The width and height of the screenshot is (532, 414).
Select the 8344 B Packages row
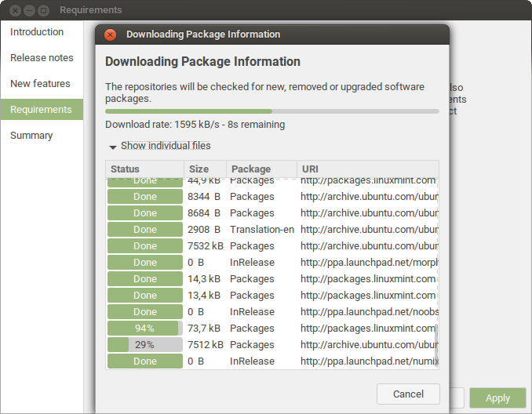272,197
